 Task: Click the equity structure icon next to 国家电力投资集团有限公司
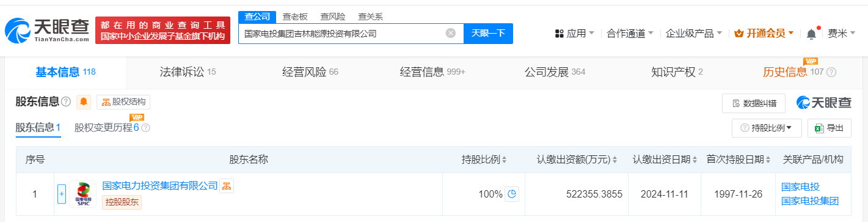click(x=227, y=186)
